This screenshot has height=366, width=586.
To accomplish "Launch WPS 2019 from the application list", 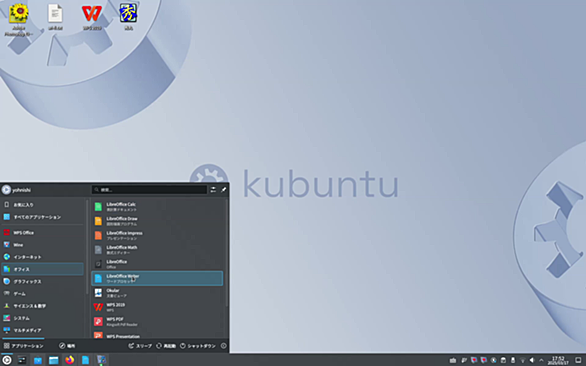I will [157, 307].
